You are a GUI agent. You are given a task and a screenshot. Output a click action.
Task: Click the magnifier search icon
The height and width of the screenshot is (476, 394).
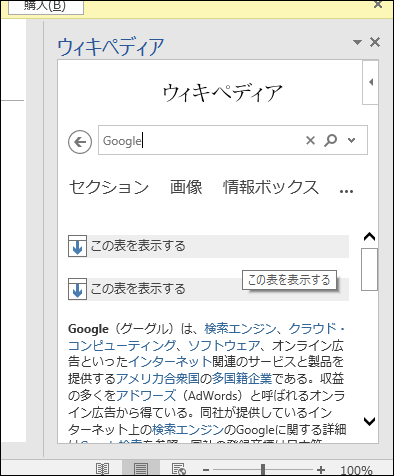click(330, 140)
